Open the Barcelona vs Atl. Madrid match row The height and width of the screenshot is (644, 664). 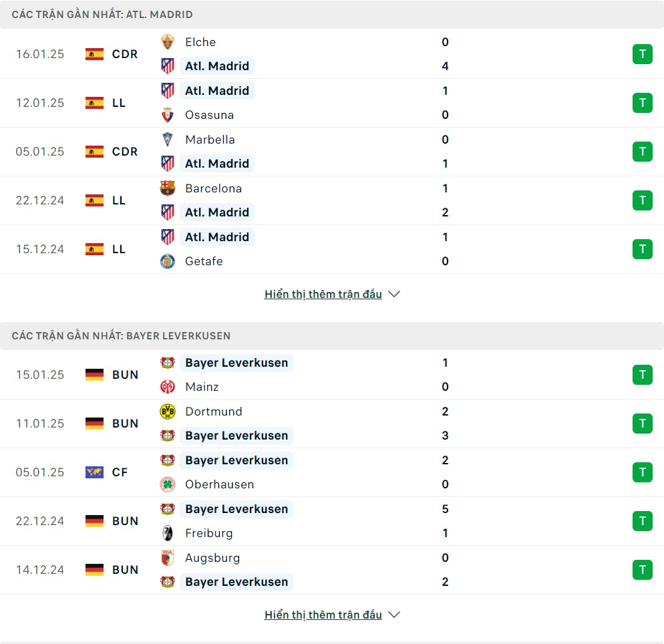332,200
